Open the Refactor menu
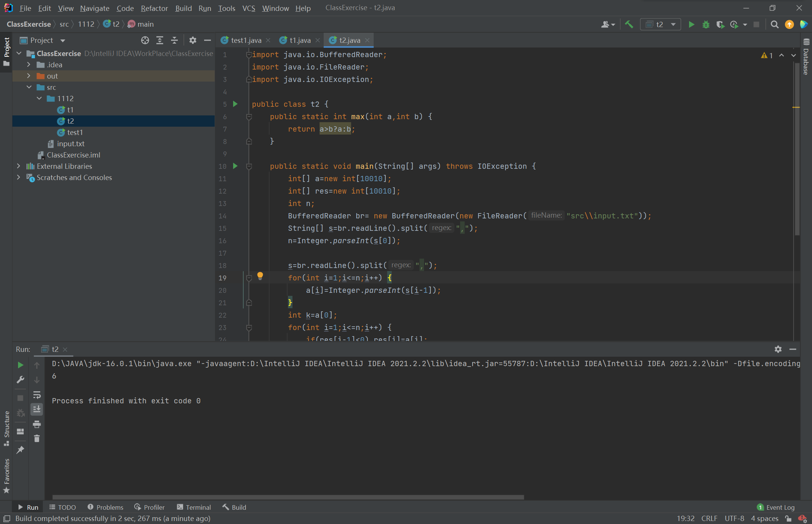The image size is (812, 524). (x=154, y=8)
